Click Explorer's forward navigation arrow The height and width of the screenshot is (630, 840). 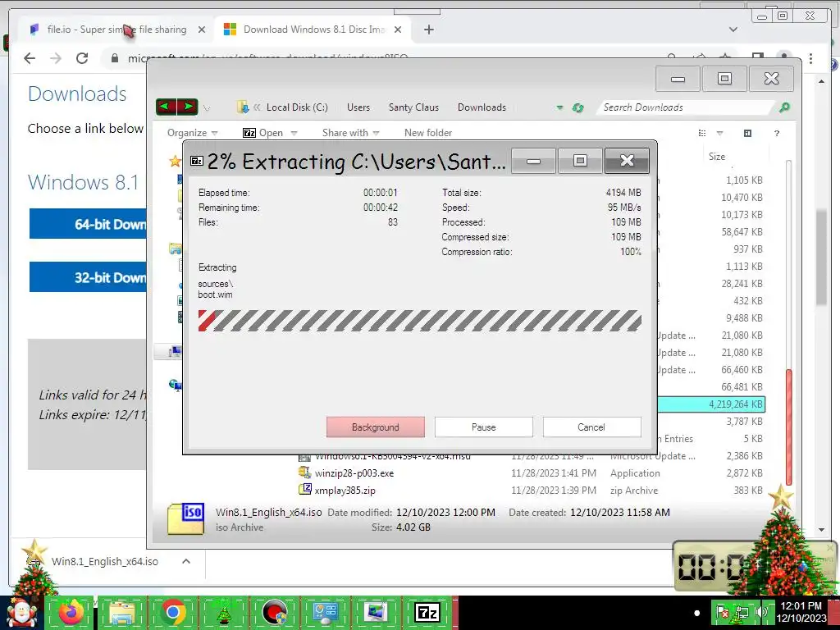point(188,107)
